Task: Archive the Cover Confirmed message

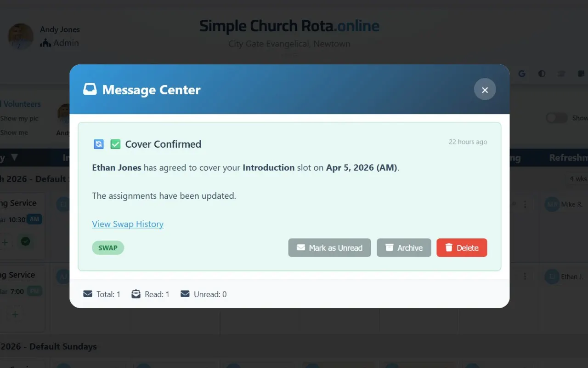Action: [x=404, y=247]
